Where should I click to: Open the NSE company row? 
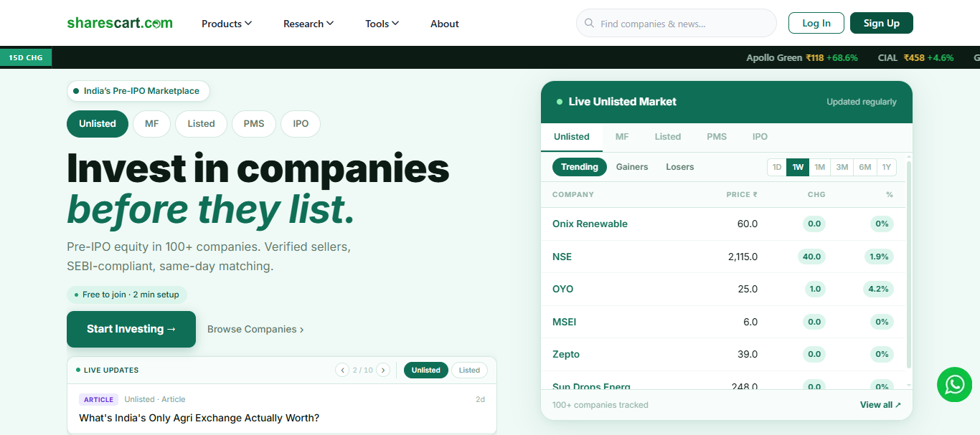coord(723,257)
